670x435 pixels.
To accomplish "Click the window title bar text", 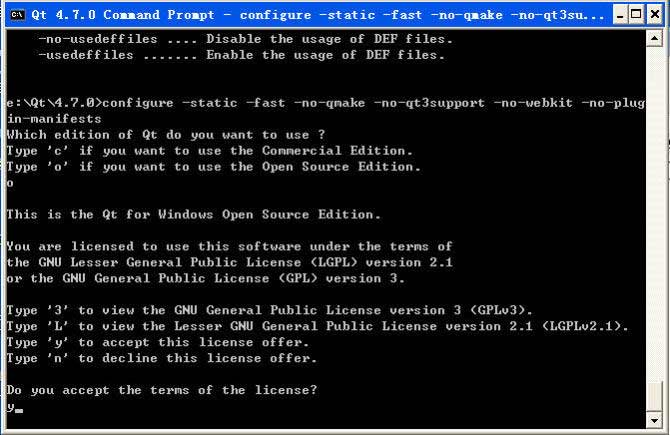I will pyautogui.click(x=300, y=15).
